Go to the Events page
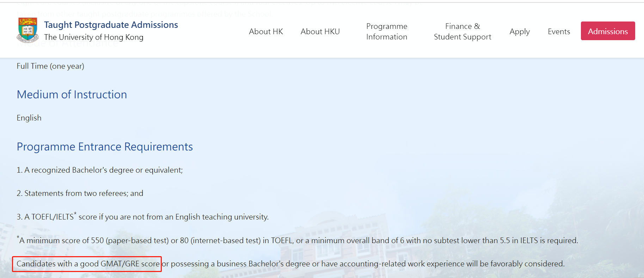Screen dimensions: 644x278 tap(559, 32)
